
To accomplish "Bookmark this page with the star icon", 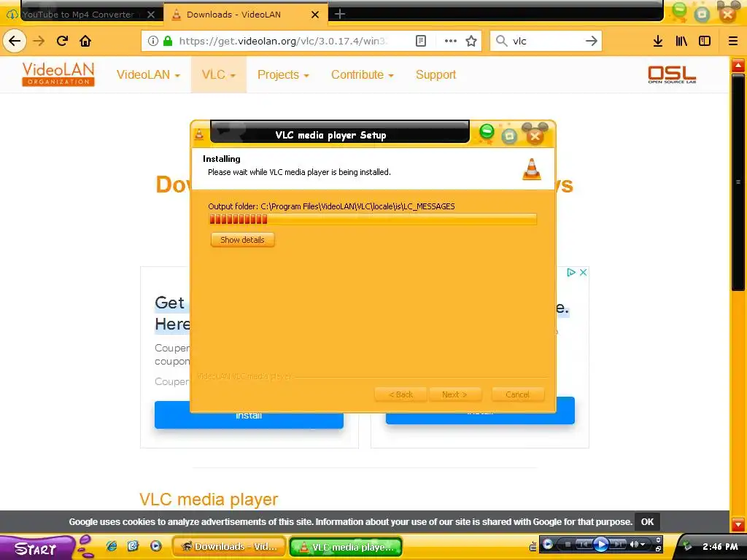I will pos(471,41).
